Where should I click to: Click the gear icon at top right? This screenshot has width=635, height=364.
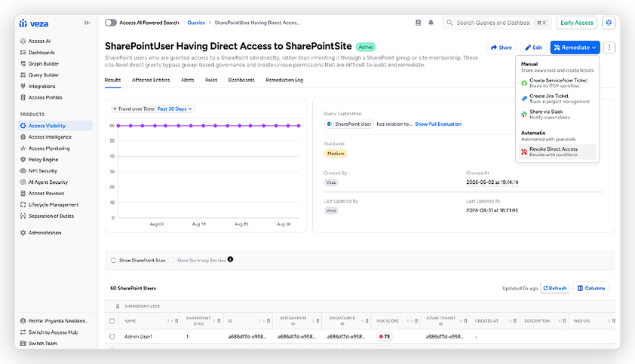(609, 23)
